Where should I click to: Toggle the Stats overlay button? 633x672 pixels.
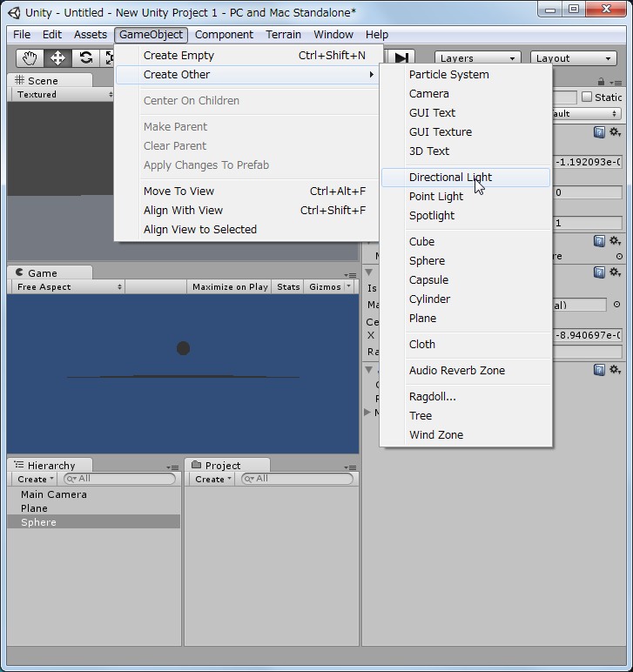click(288, 286)
